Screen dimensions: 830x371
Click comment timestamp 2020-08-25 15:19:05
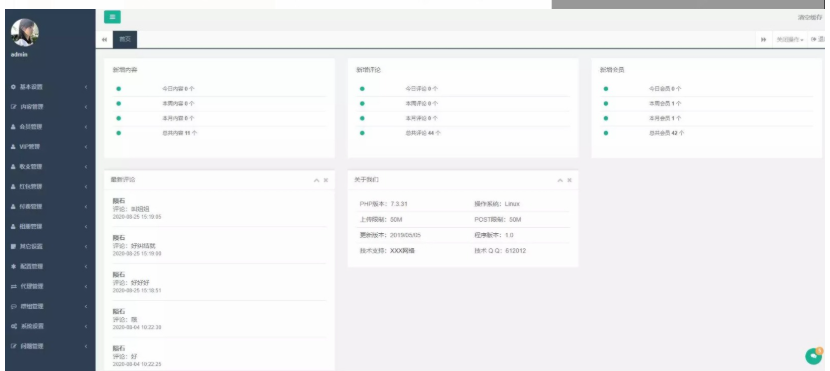137,217
